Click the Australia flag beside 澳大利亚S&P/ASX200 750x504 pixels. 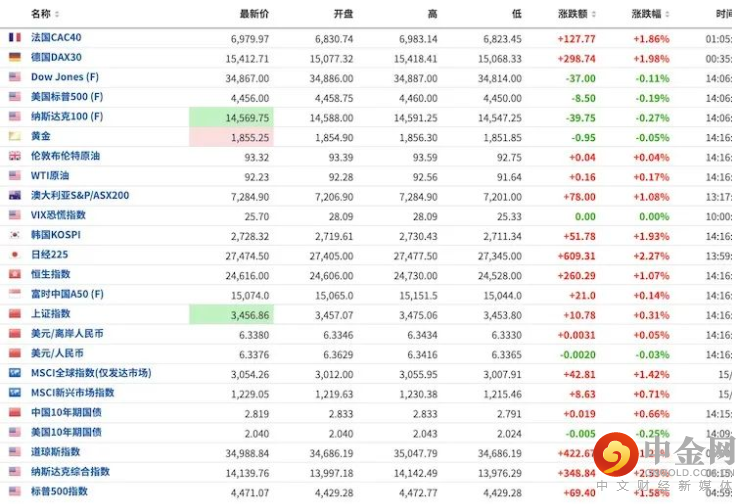click(x=15, y=196)
